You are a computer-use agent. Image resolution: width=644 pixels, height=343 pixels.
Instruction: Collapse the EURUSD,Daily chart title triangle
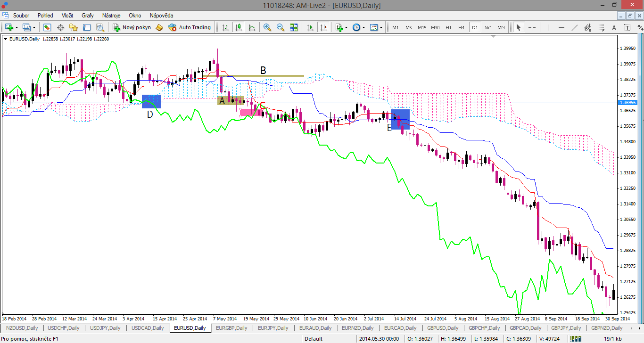click(5, 39)
